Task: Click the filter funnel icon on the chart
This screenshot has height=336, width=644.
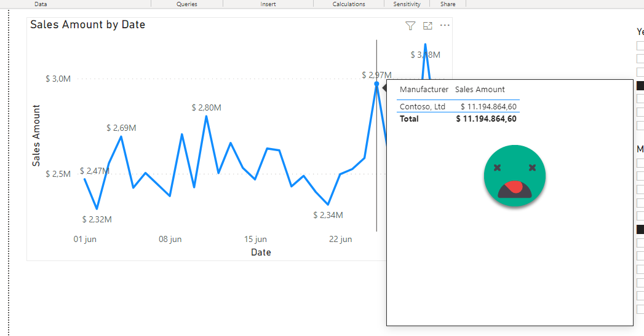Action: pyautogui.click(x=410, y=26)
